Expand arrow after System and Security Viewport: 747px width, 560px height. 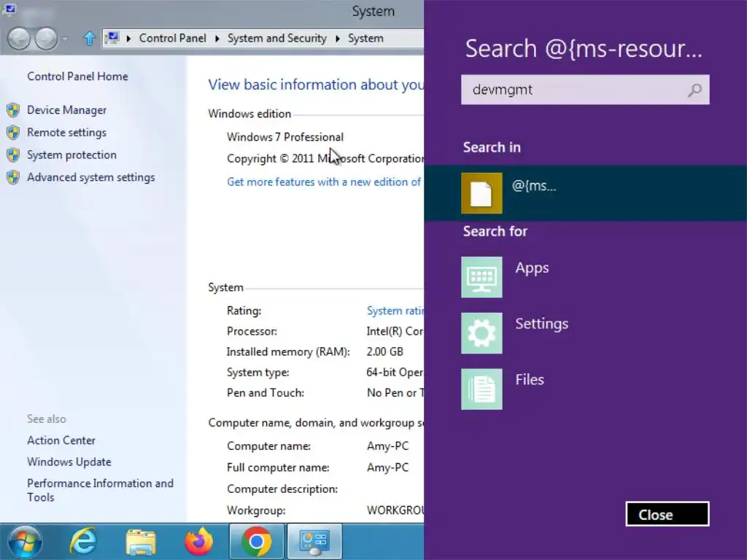[338, 39]
